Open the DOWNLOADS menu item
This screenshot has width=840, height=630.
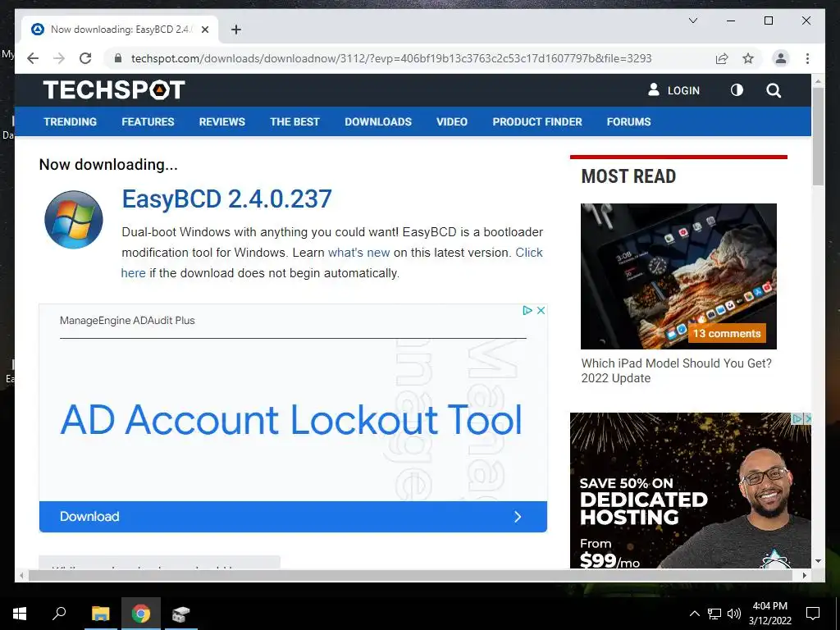pyautogui.click(x=378, y=121)
